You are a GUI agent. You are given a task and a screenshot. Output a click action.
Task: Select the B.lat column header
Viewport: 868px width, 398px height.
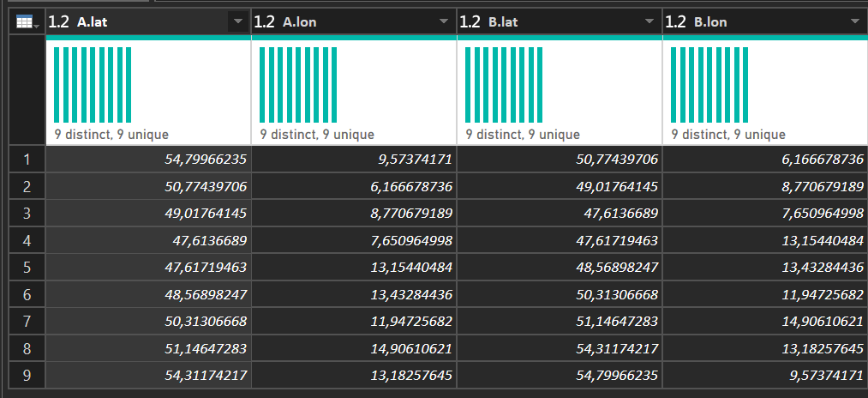560,21
